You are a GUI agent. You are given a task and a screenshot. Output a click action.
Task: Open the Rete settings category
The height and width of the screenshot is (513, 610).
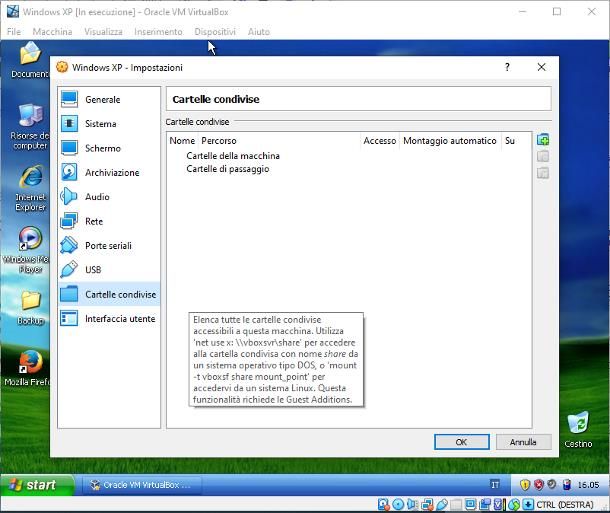coord(109,221)
